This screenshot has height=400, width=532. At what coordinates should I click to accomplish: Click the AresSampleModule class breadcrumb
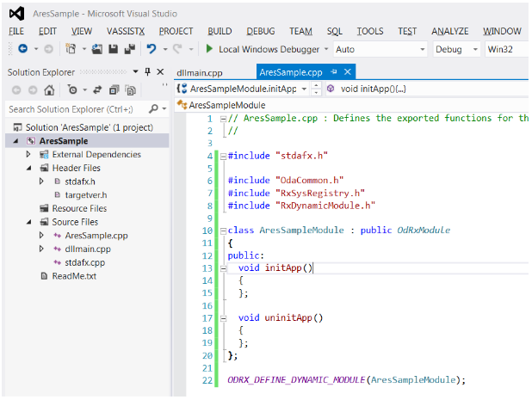(227, 105)
